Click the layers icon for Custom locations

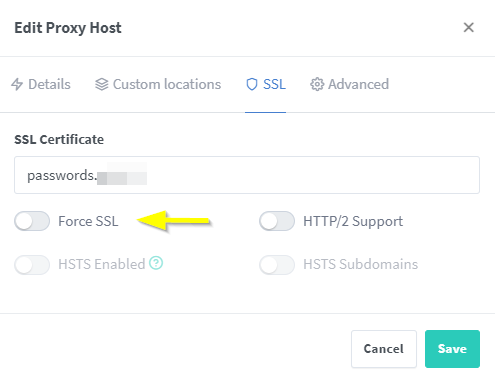tap(102, 84)
